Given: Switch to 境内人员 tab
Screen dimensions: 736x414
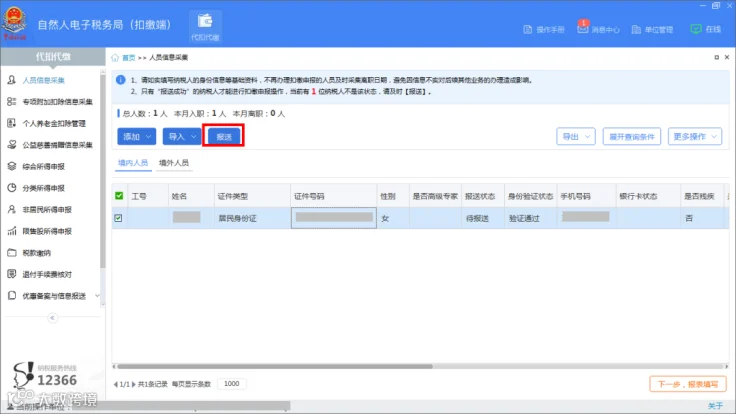Looking at the screenshot, I should (x=133, y=163).
